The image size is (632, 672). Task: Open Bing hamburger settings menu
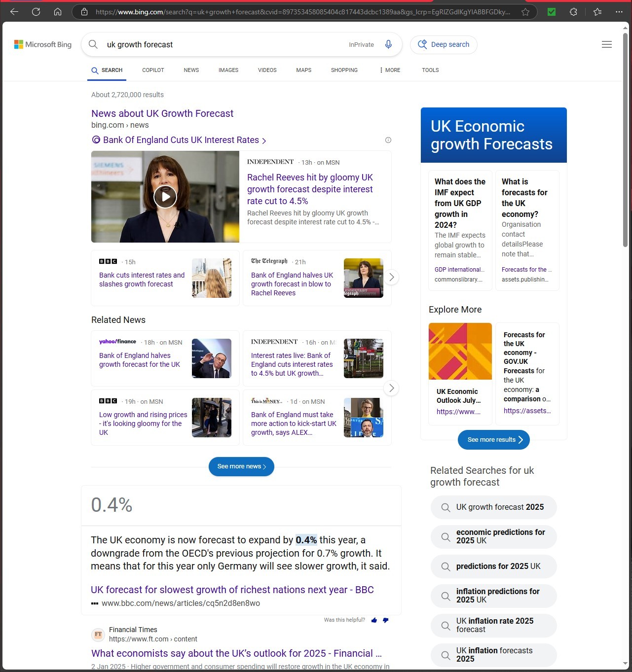(x=606, y=44)
